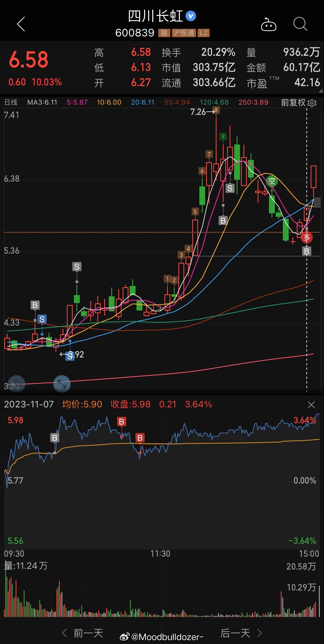This screenshot has height=644, width=324.
Task: Tap the verified badge beside 四川长虹
Action: click(x=191, y=16)
